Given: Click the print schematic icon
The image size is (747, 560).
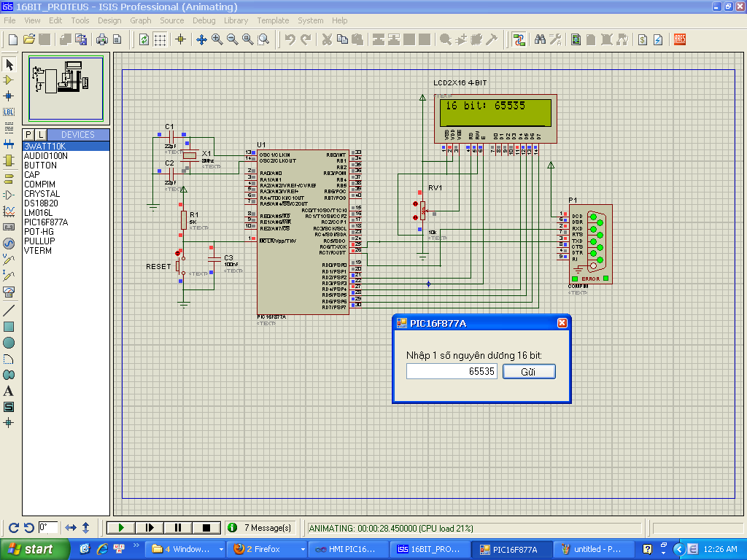Looking at the screenshot, I should click(102, 39).
